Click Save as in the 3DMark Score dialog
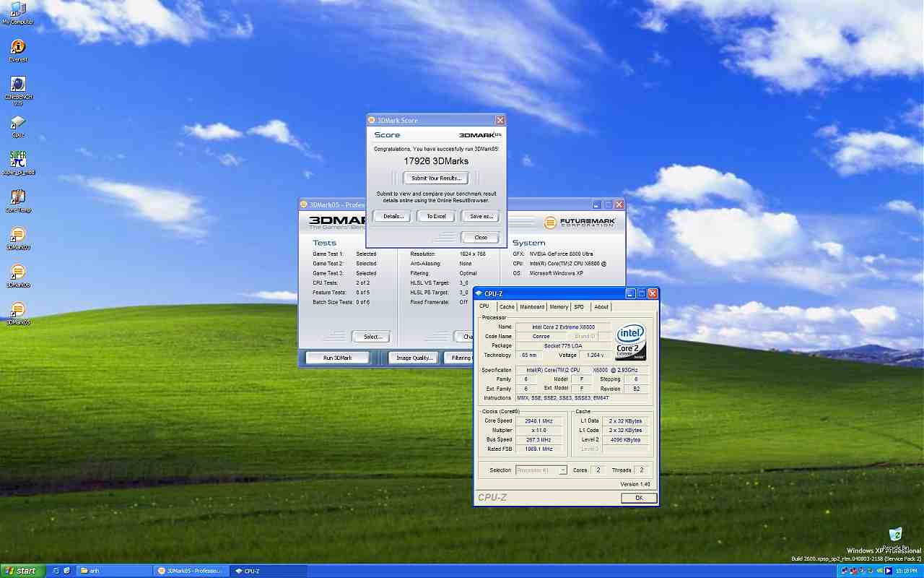 [x=480, y=216]
